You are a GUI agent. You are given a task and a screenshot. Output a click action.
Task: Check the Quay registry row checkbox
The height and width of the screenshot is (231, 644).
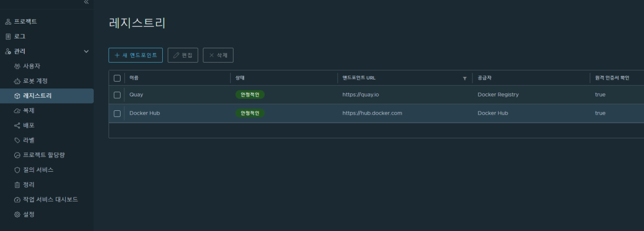pyautogui.click(x=117, y=94)
